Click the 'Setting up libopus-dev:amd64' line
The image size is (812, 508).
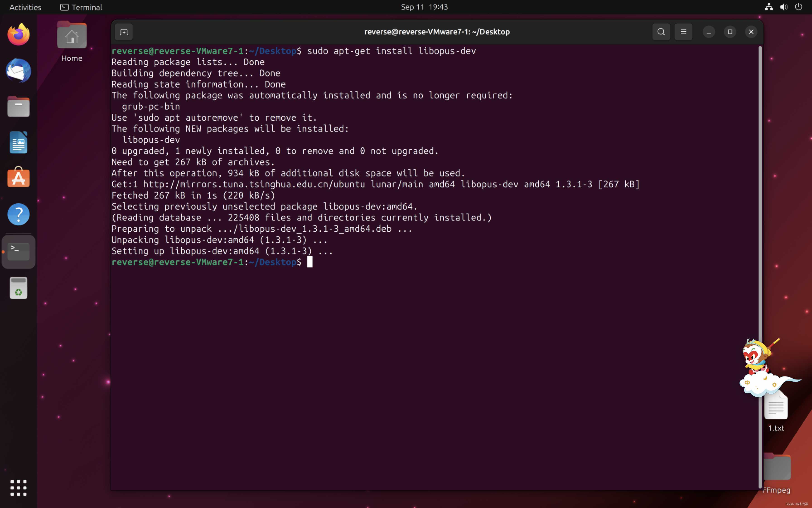point(222,251)
